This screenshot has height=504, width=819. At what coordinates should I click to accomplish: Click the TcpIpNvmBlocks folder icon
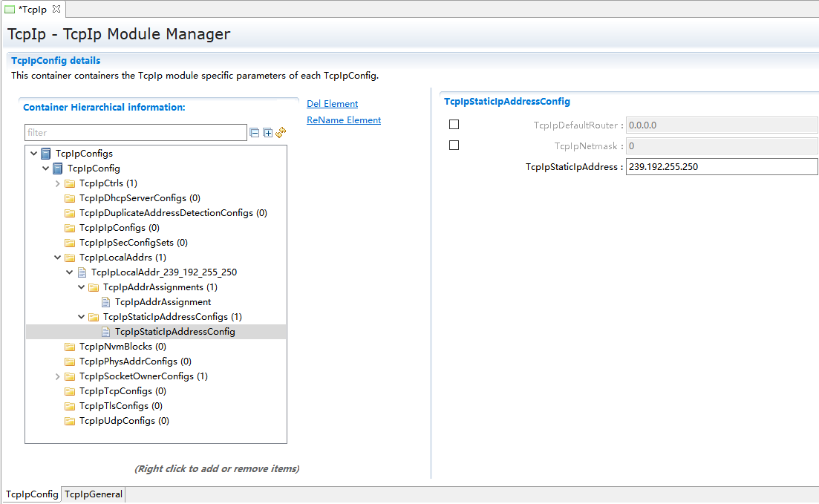coord(70,347)
